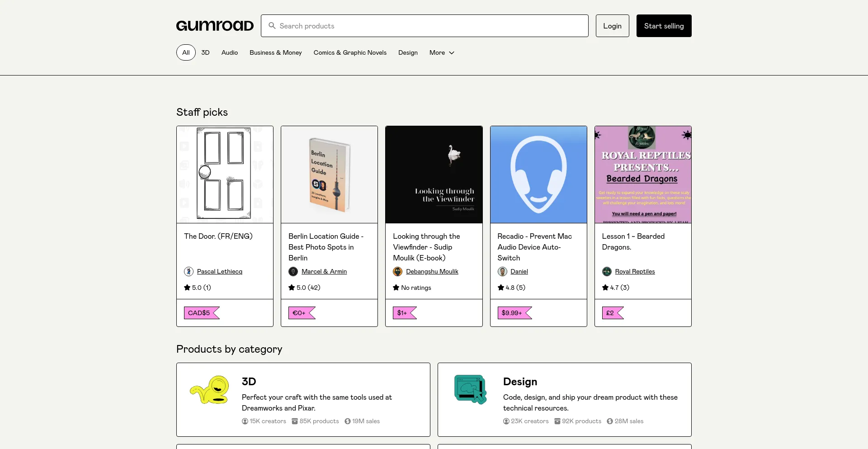Click the $1+ price tag
Screen dimensions: 868x449
pos(405,313)
